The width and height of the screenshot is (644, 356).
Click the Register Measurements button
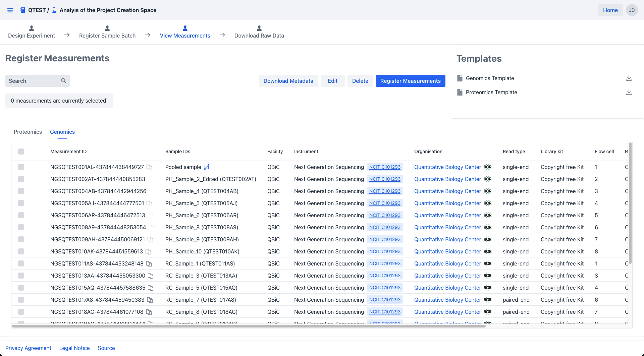(x=410, y=81)
